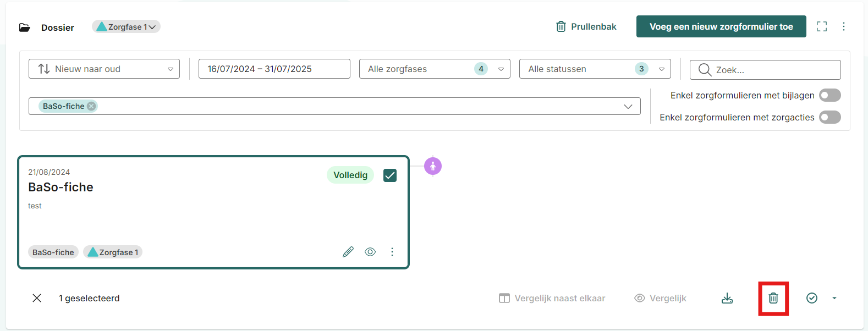Click the sort arrows icon
Viewport: 868px width, 331px height.
(44, 69)
